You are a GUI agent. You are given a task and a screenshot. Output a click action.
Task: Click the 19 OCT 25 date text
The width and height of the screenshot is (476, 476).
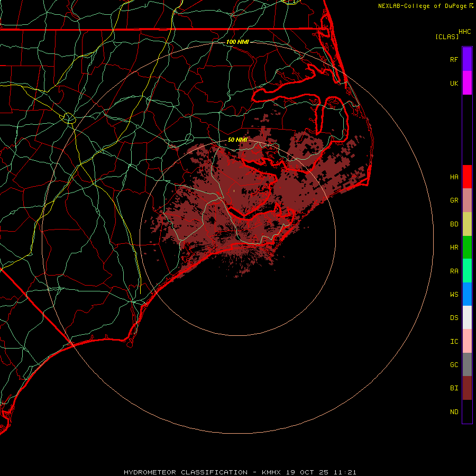click(307, 472)
